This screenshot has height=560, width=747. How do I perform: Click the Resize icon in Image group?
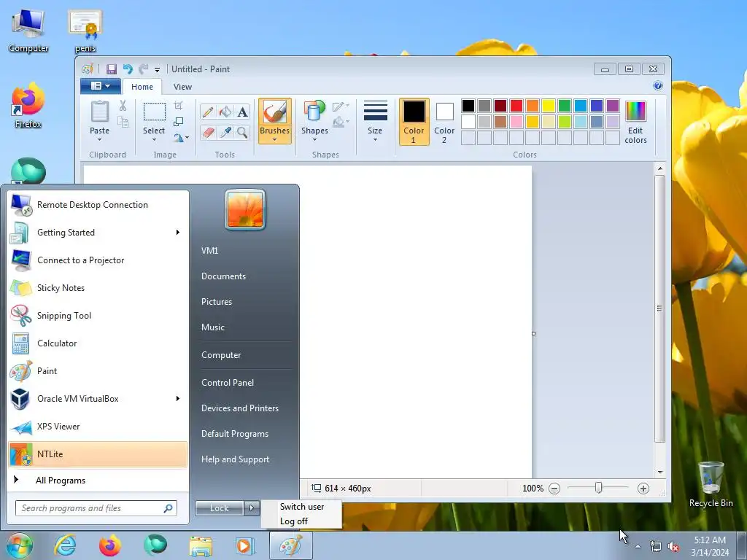tap(178, 122)
